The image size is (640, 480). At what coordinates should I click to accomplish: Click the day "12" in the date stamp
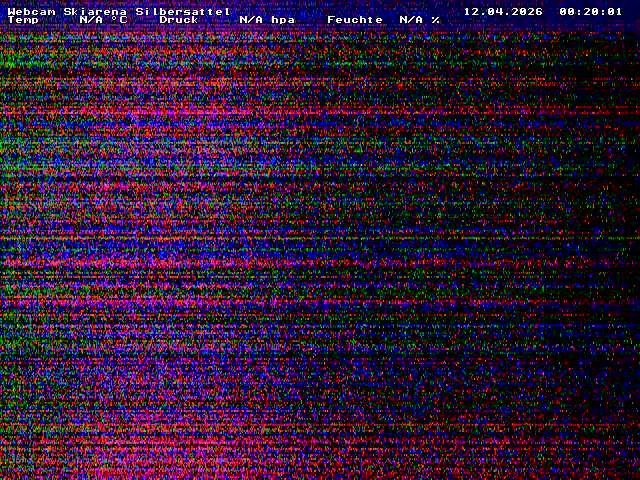point(471,11)
